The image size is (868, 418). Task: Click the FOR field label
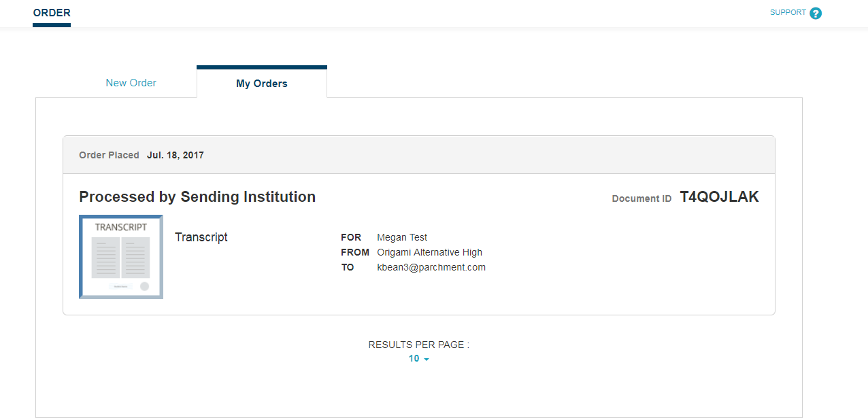pos(351,237)
